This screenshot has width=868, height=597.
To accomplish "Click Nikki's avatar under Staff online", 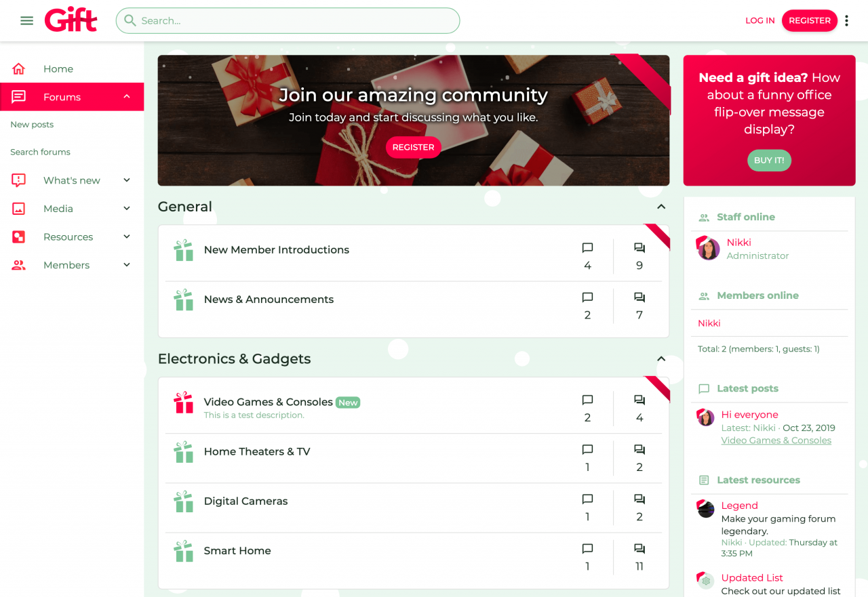I will (x=709, y=249).
